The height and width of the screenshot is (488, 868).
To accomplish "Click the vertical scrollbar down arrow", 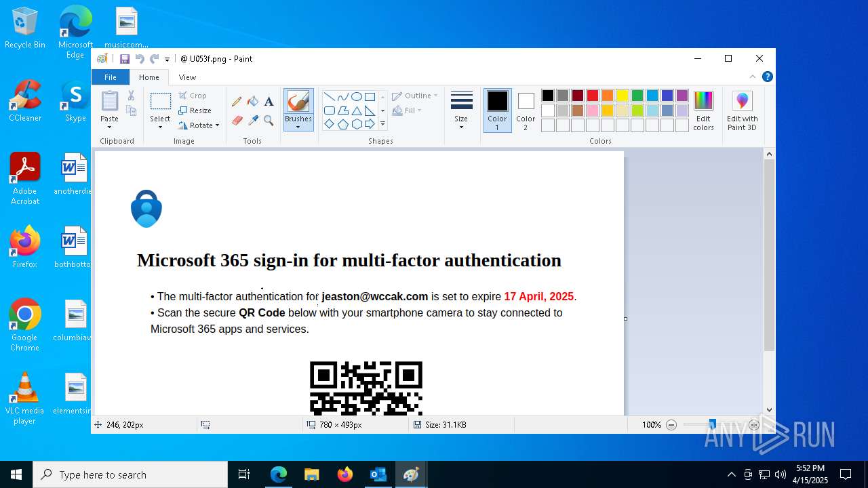I will (x=769, y=409).
